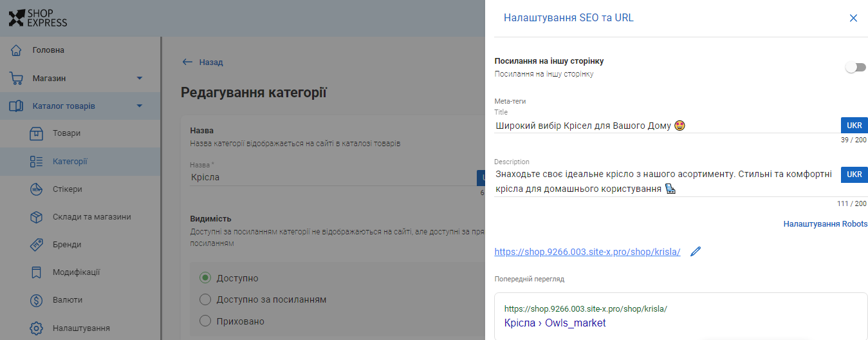The height and width of the screenshot is (340, 868).
Task: Click the shopping cart icon beside Магазин
Action: point(17,79)
